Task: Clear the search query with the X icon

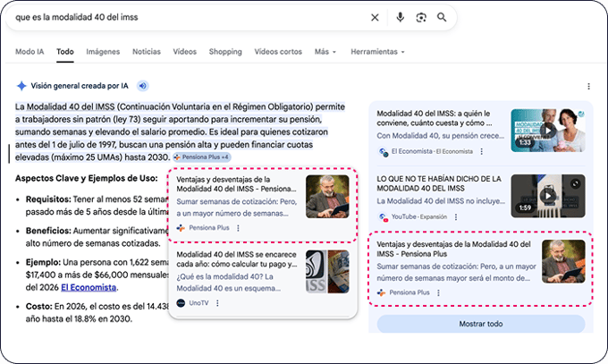Action: click(x=375, y=18)
